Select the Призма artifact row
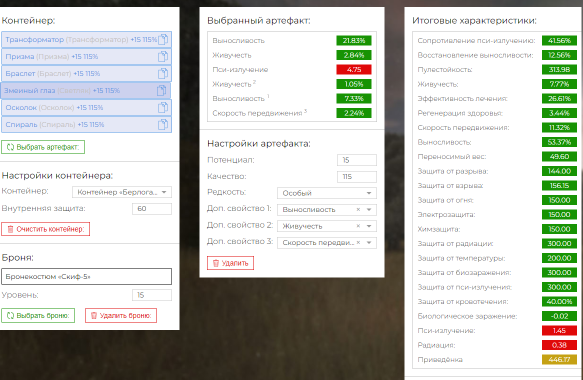This screenshot has height=380, width=583. pos(86,57)
